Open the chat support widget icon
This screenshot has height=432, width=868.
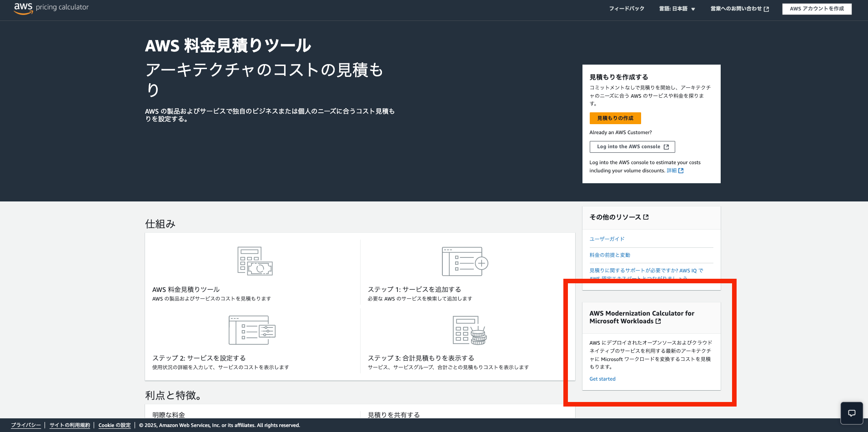[852, 413]
